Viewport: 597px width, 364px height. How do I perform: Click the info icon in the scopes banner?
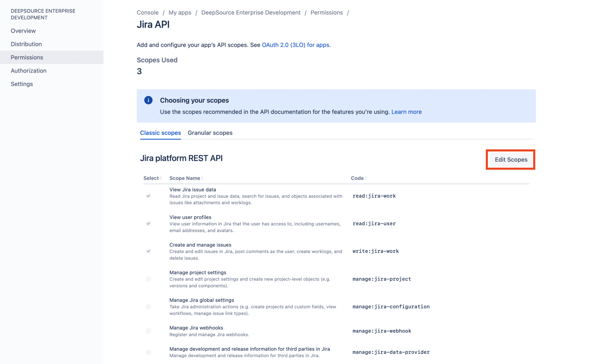tap(148, 100)
